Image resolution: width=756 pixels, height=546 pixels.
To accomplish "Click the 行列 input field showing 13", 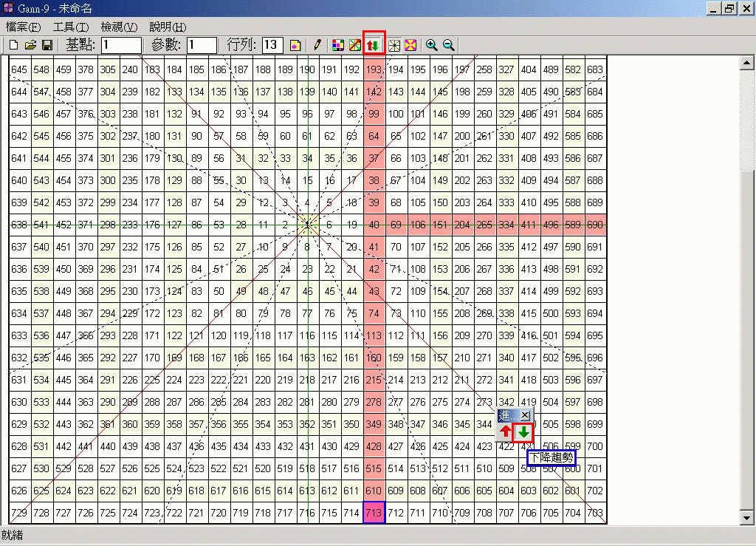I will [x=272, y=45].
